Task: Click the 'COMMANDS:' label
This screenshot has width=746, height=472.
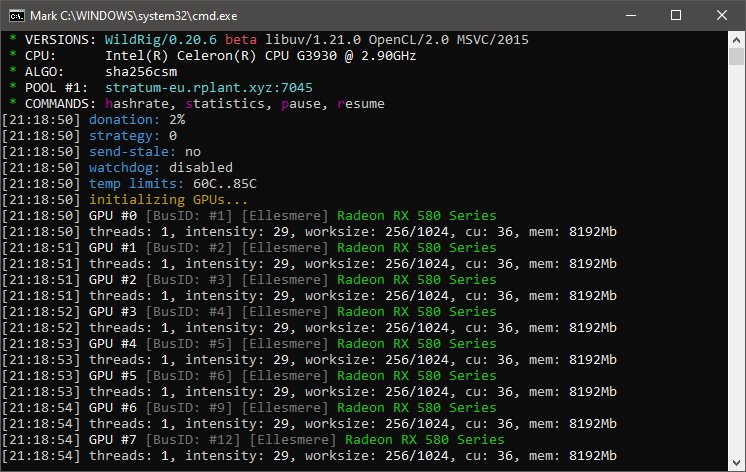Action: tap(60, 104)
